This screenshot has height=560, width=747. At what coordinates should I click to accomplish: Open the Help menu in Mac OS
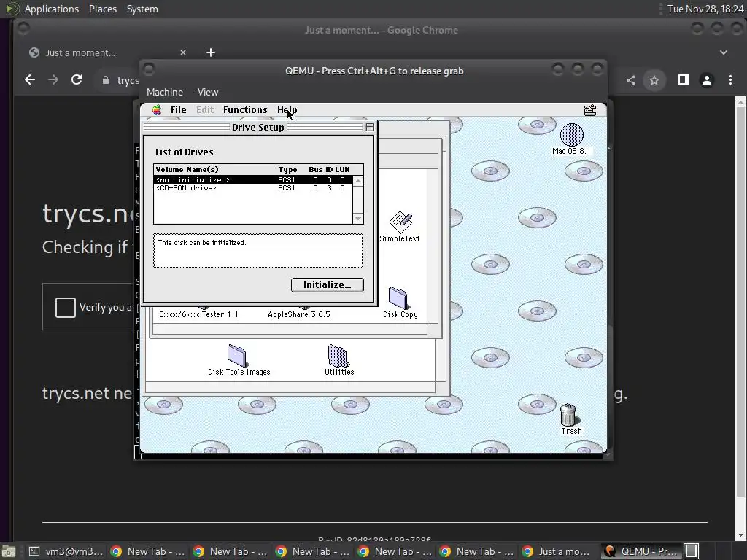pos(287,110)
